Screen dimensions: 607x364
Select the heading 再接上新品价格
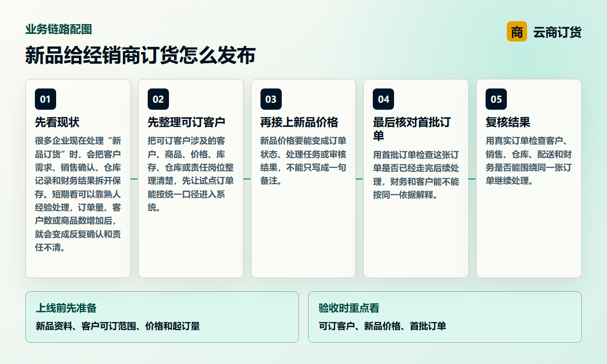(299, 122)
